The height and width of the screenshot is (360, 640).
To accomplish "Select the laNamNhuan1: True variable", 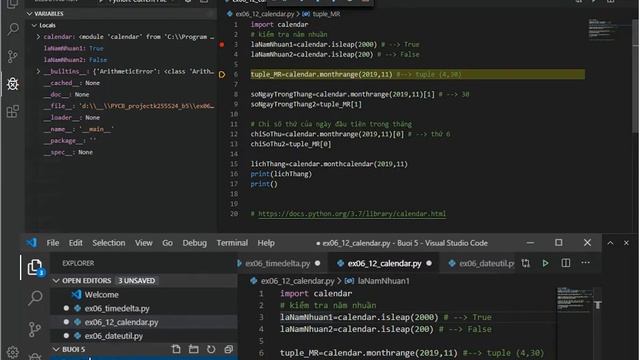I will pos(73,48).
